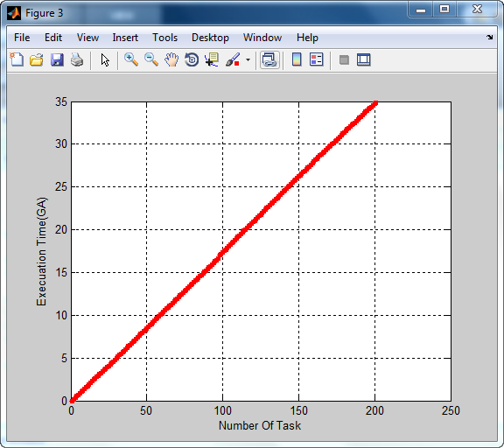Select the Brush/Select Data tool

click(233, 59)
